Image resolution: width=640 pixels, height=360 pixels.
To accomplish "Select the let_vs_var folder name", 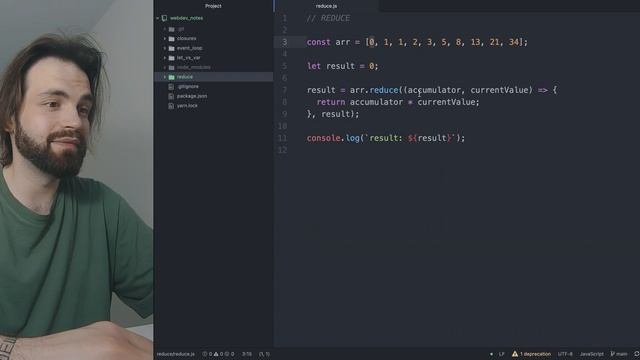I will point(189,58).
